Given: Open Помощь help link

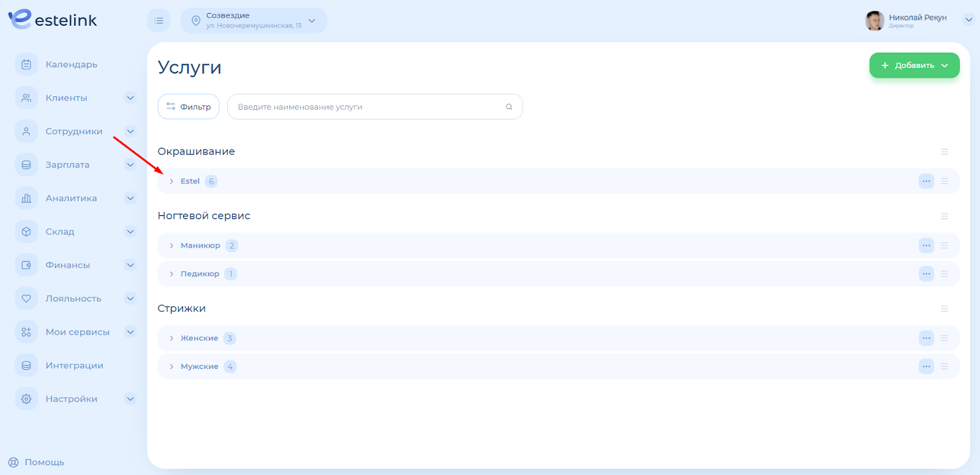Looking at the screenshot, I should tap(37, 462).
